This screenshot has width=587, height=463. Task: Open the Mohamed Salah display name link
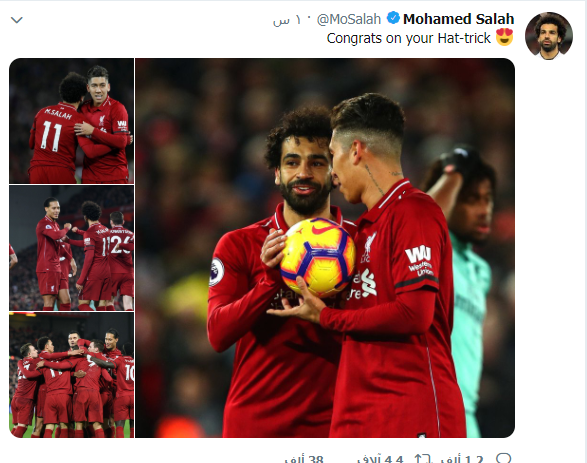[x=458, y=19]
